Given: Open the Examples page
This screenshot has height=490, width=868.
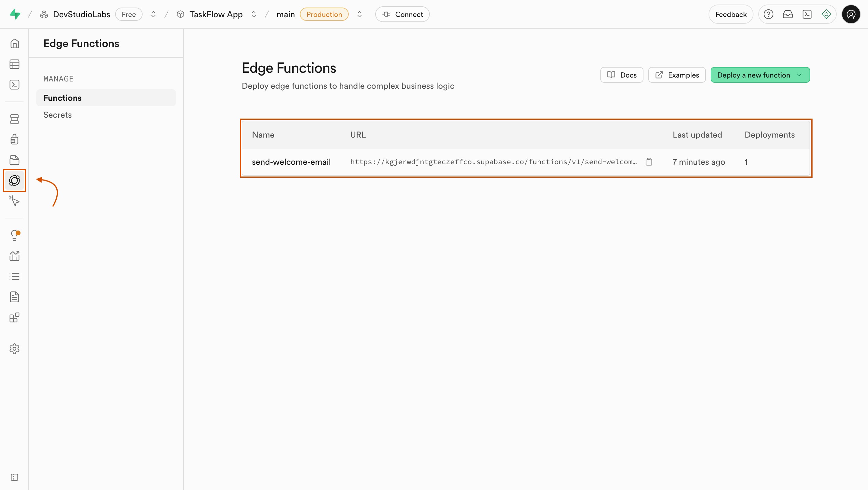Looking at the screenshot, I should (677, 75).
